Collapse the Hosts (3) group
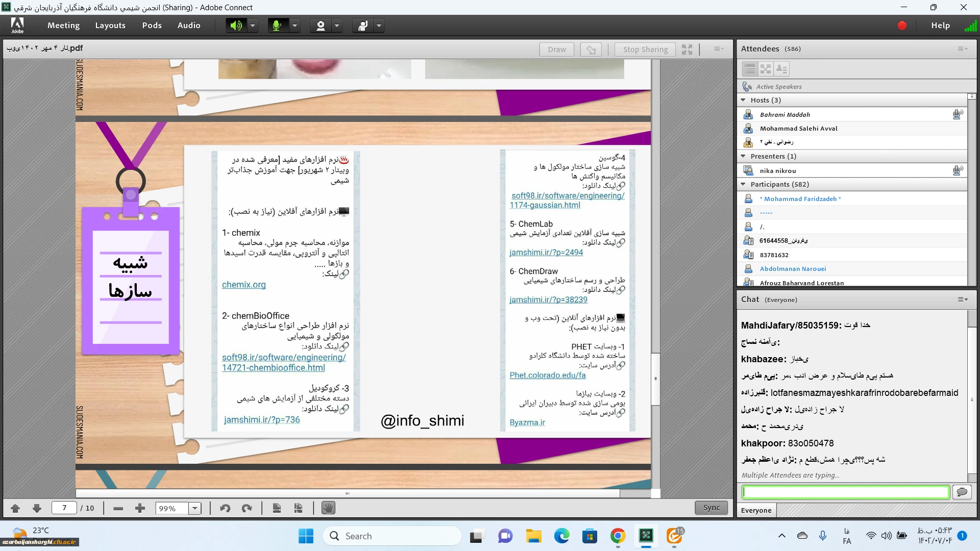Viewport: 980px width, 551px height. pos(743,100)
